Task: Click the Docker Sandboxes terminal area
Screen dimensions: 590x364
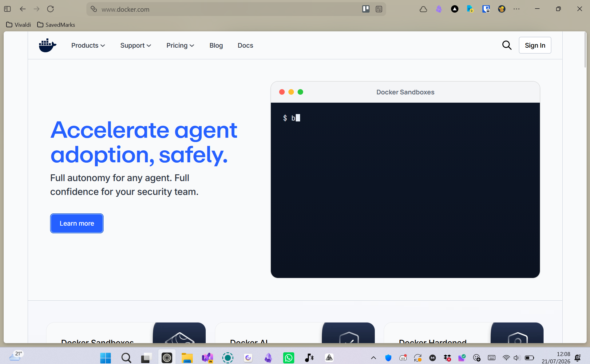Action: (405, 190)
